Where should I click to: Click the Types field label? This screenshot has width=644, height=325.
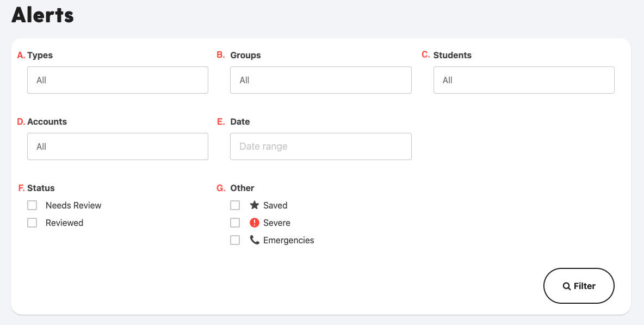pos(40,55)
